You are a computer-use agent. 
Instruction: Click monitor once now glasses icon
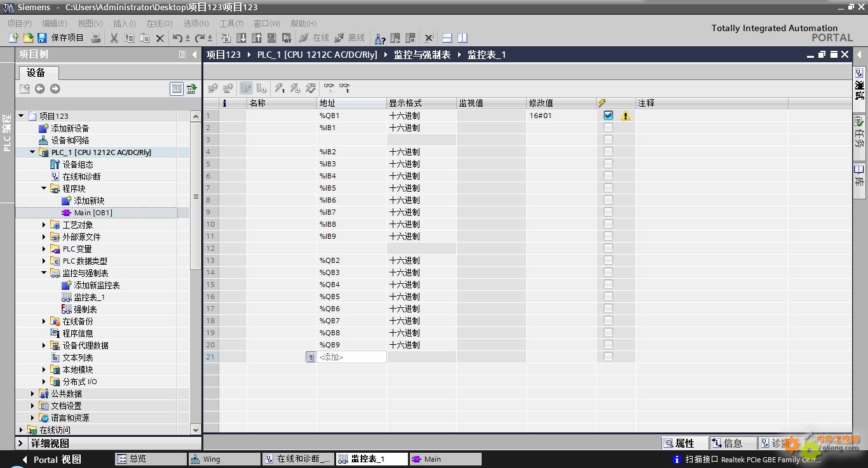[x=344, y=88]
